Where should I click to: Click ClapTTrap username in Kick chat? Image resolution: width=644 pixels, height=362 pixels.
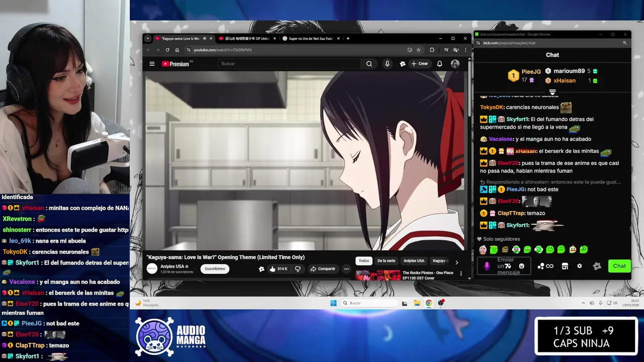(511, 213)
